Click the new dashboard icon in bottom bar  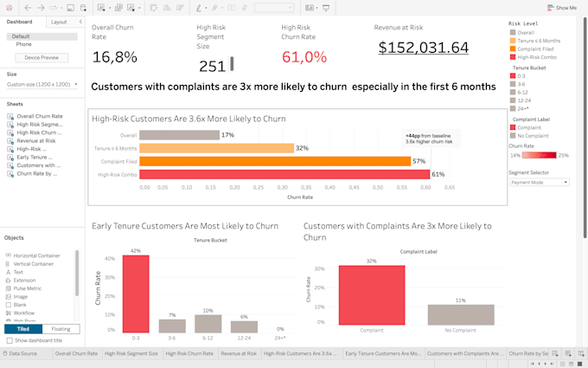[568, 353]
